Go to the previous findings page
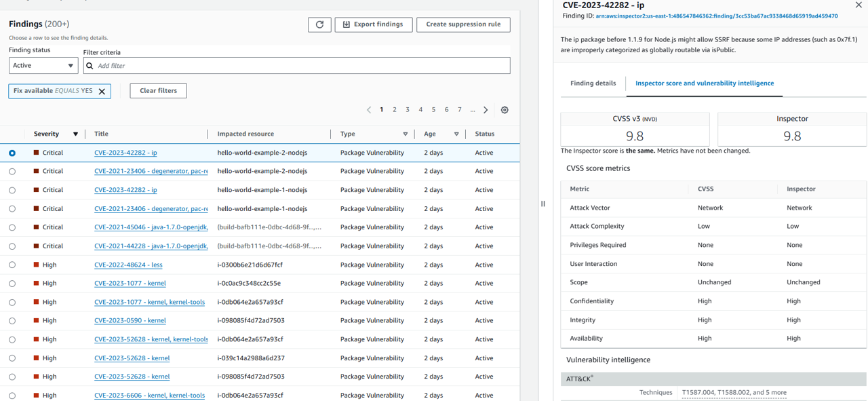 pyautogui.click(x=369, y=110)
